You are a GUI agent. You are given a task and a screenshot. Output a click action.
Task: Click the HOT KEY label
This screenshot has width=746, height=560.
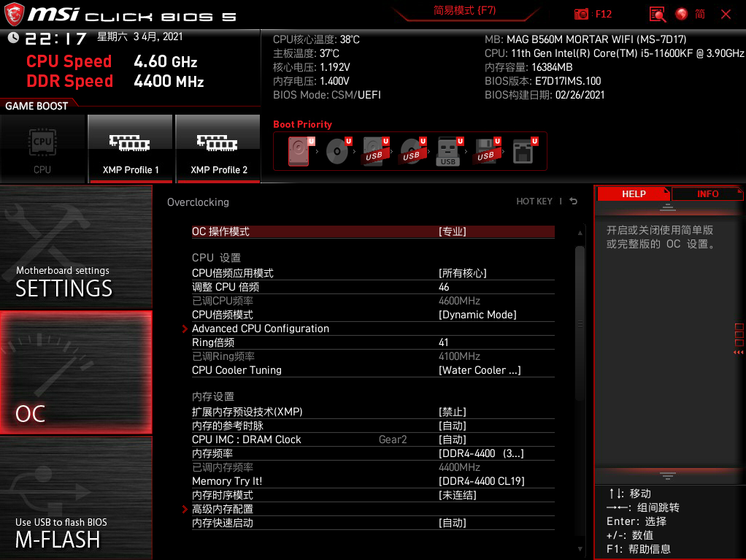[x=534, y=202]
